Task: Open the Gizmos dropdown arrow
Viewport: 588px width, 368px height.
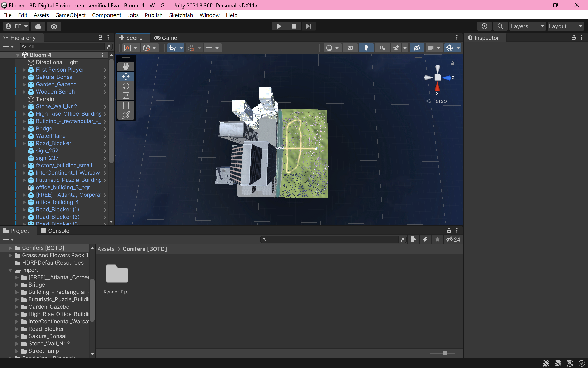Action: (458, 48)
